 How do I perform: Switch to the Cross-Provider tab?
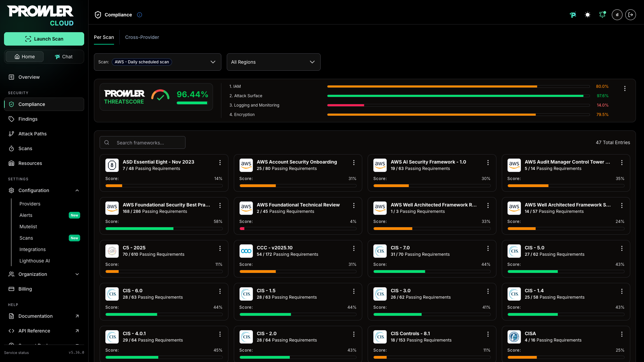pos(142,37)
